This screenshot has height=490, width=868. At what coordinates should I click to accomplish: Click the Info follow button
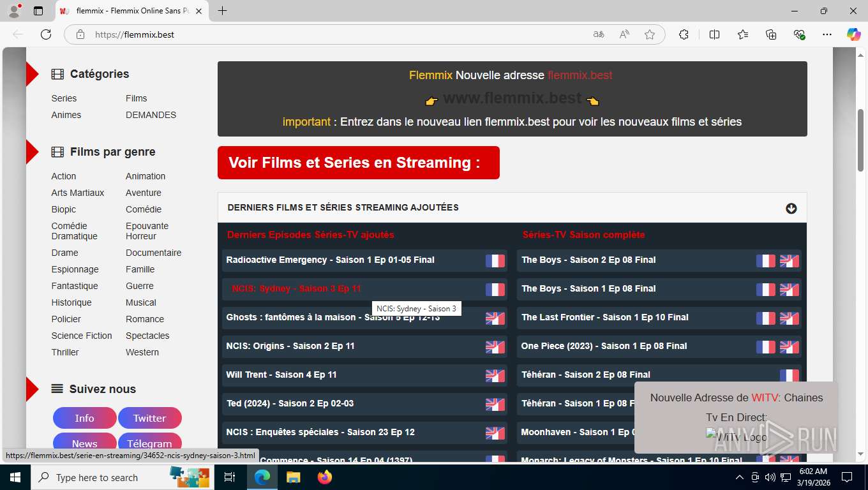tap(85, 418)
